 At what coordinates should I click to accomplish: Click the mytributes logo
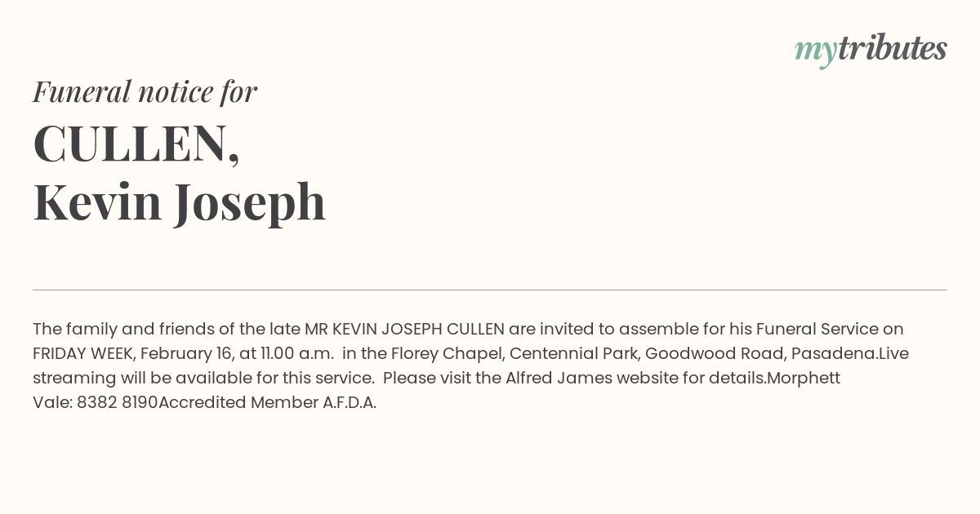coord(871,50)
